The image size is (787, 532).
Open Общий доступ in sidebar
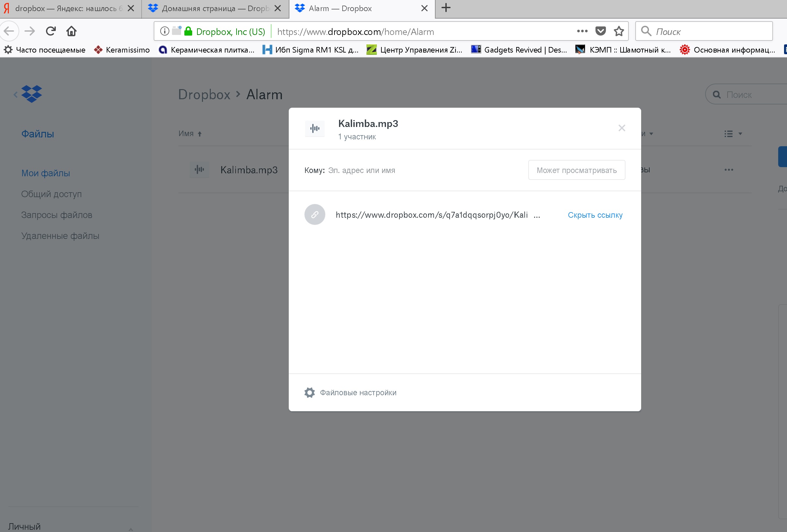tap(52, 195)
